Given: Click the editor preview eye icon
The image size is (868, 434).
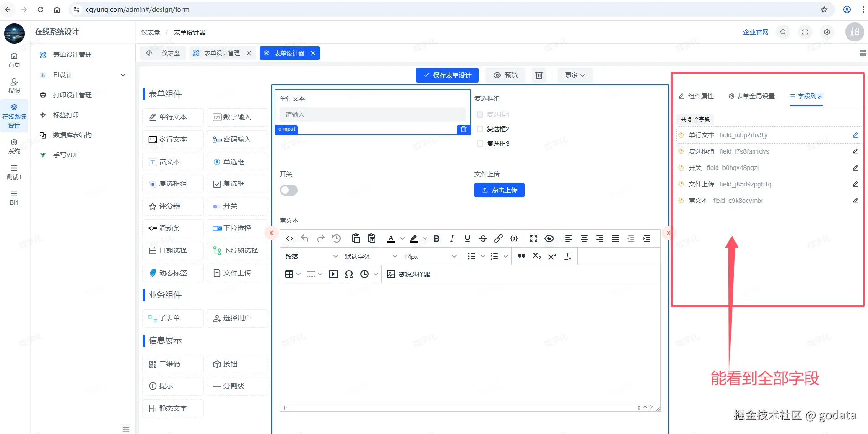Looking at the screenshot, I should coord(549,238).
